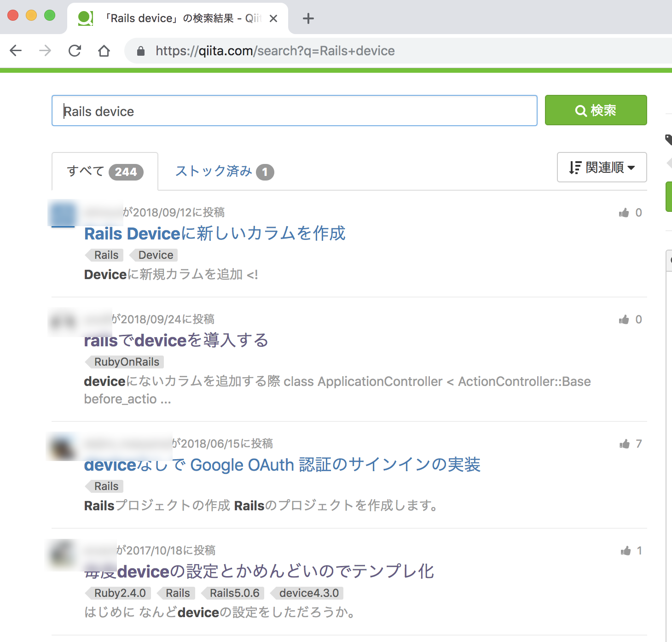Open article railsでdeviceを導入する
Screen dimensions: 672x642
pos(175,340)
